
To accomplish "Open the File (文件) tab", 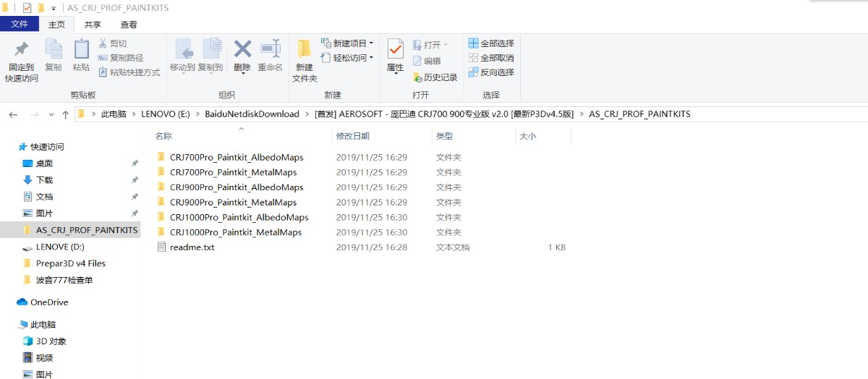I will [20, 24].
